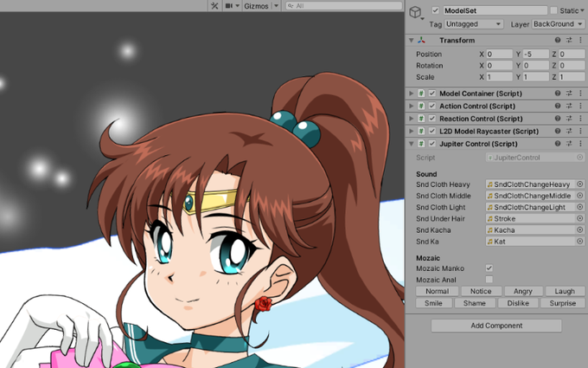Image resolution: width=588 pixels, height=368 pixels.
Task: Click the Laugh expression button
Action: (x=565, y=291)
